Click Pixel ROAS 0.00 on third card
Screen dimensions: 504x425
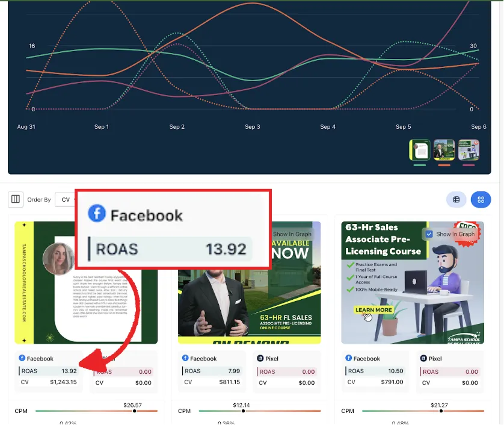point(450,372)
